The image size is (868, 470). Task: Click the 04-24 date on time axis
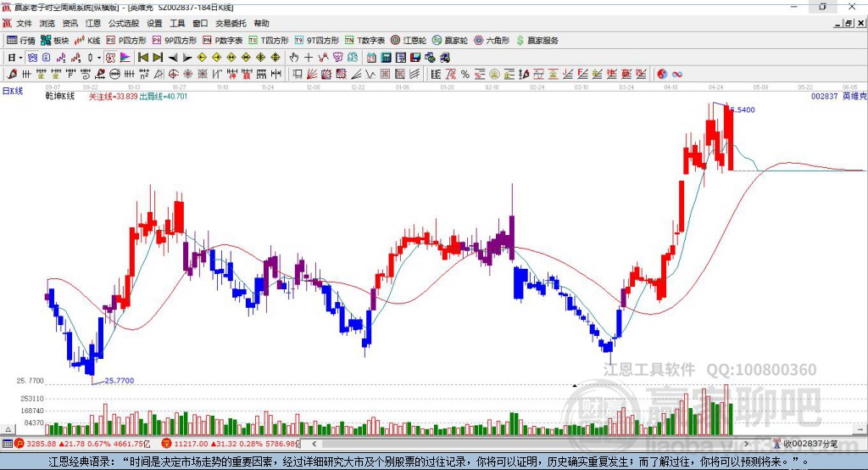(x=715, y=87)
